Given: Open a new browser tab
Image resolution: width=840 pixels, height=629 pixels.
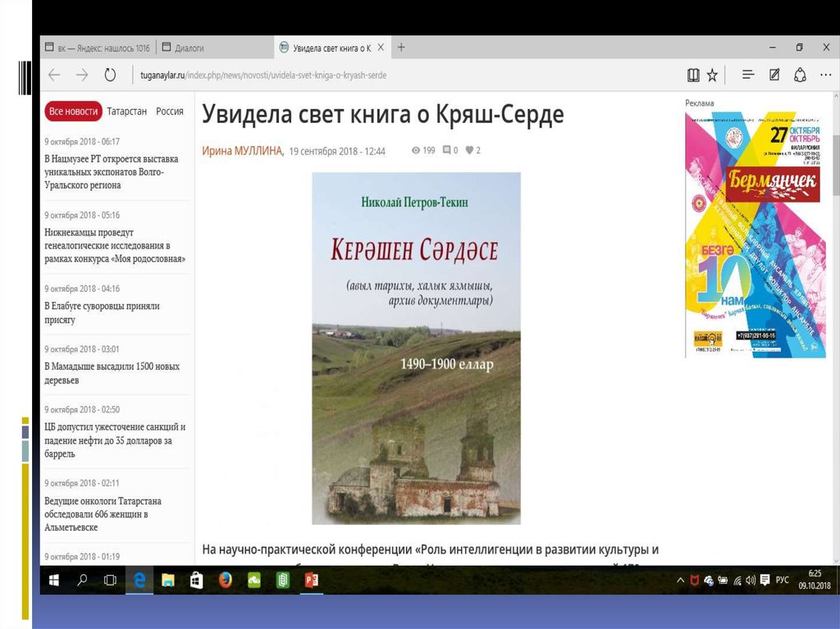Looking at the screenshot, I should coord(401,48).
